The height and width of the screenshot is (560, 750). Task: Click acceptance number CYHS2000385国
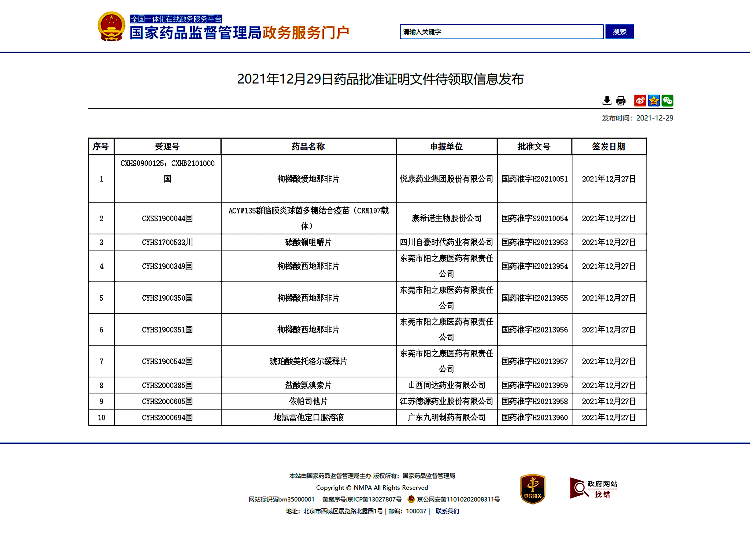(x=167, y=385)
